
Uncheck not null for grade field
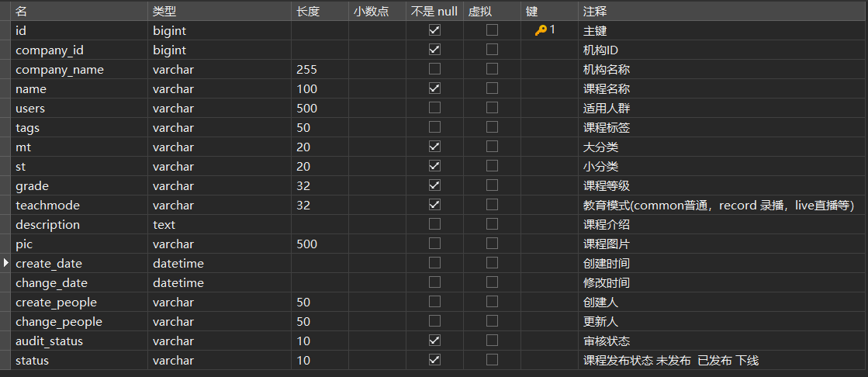(x=434, y=185)
